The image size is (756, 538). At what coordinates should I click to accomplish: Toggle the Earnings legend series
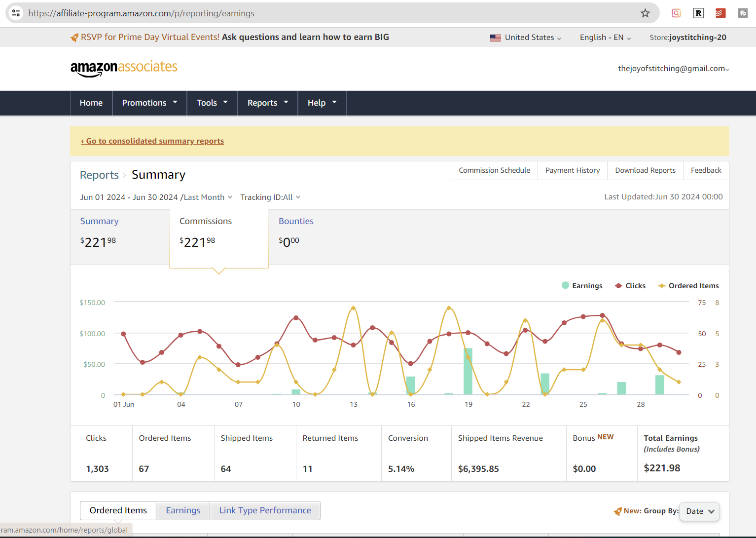(x=582, y=286)
